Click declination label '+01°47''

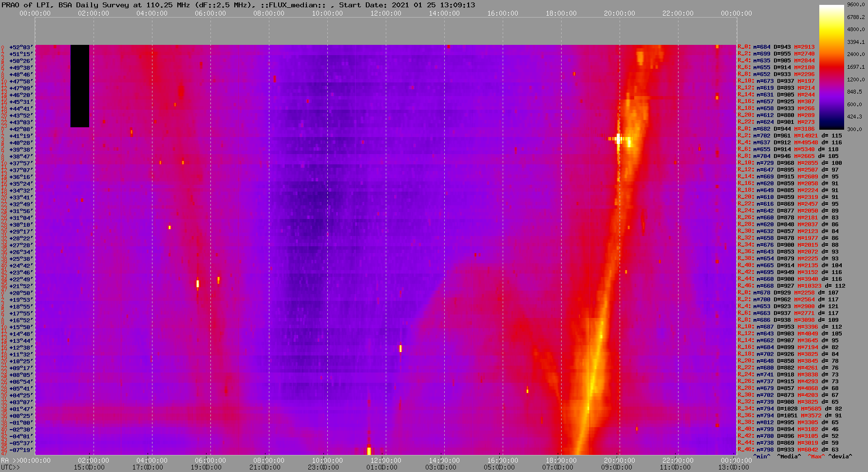[21, 409]
